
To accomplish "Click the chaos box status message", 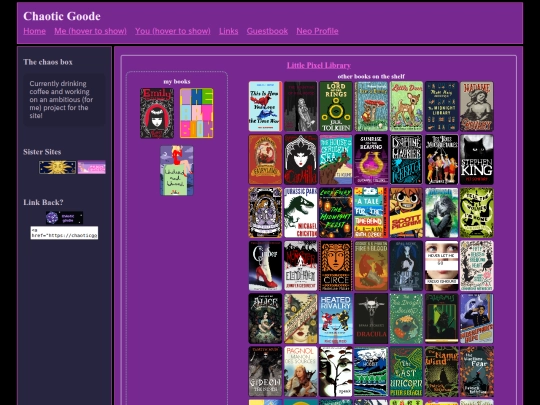I will (x=64, y=100).
